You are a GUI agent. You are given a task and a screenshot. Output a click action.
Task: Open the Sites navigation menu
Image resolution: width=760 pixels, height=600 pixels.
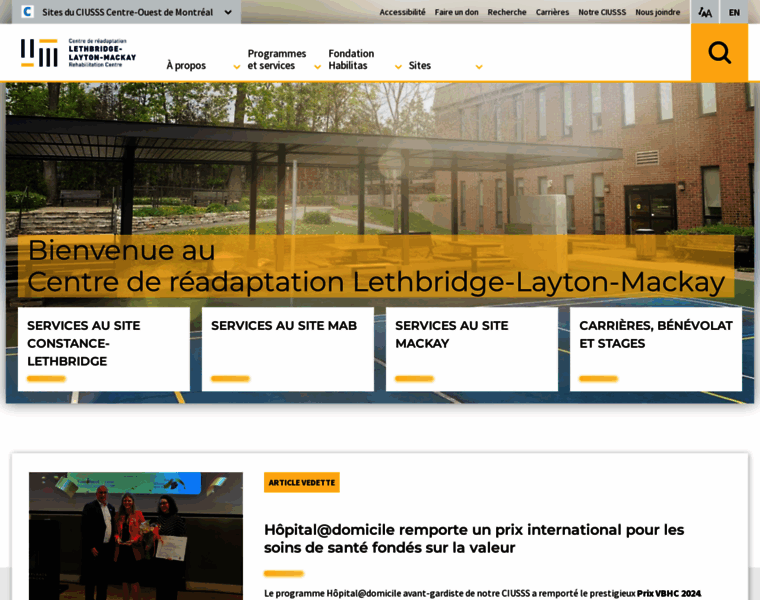point(445,66)
